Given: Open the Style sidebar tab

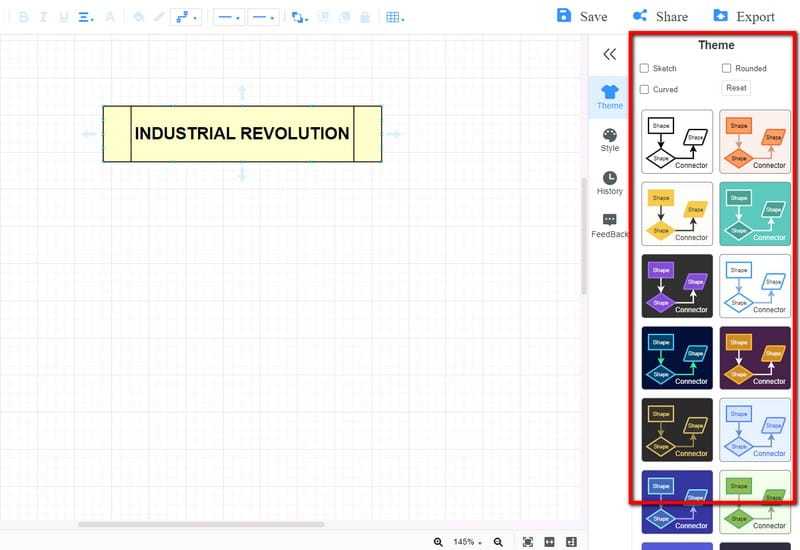Looking at the screenshot, I should tap(610, 140).
